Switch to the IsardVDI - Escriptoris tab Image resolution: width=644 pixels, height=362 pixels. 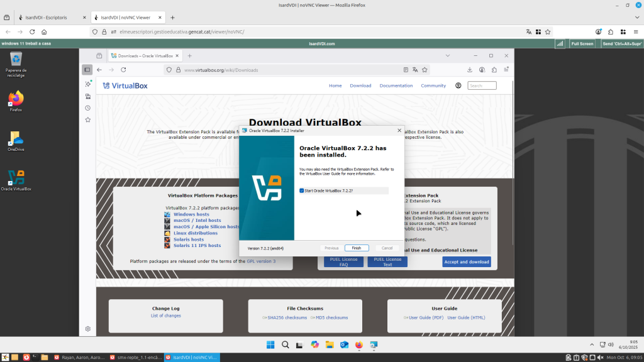52,18
